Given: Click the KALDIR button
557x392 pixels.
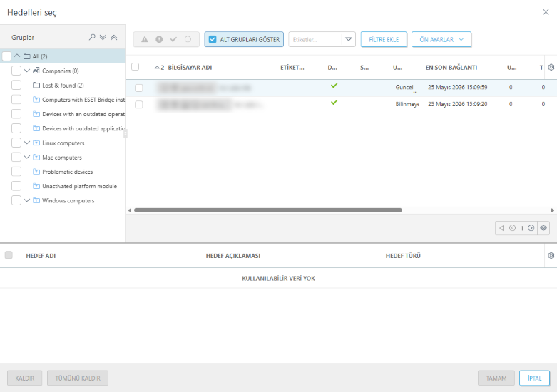Looking at the screenshot, I should click(25, 378).
